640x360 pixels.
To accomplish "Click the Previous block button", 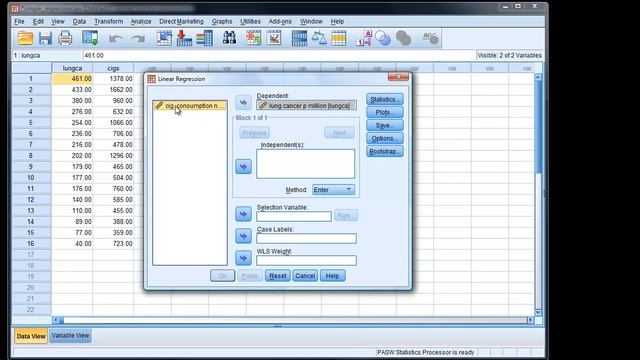I will [x=254, y=133].
